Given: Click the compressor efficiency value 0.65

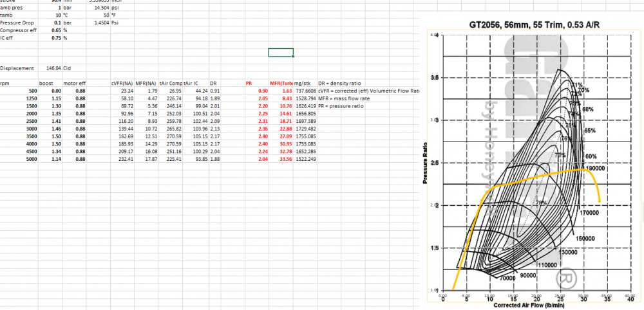Looking at the screenshot, I should (x=50, y=30).
